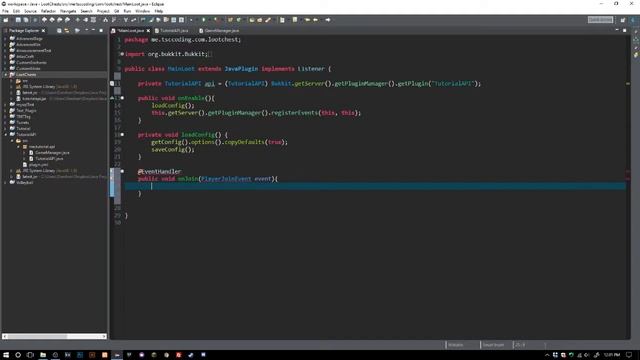Image resolution: width=640 pixels, height=360 pixels.
Task: Expand the AtlasCraft project arrow
Action: [5, 57]
